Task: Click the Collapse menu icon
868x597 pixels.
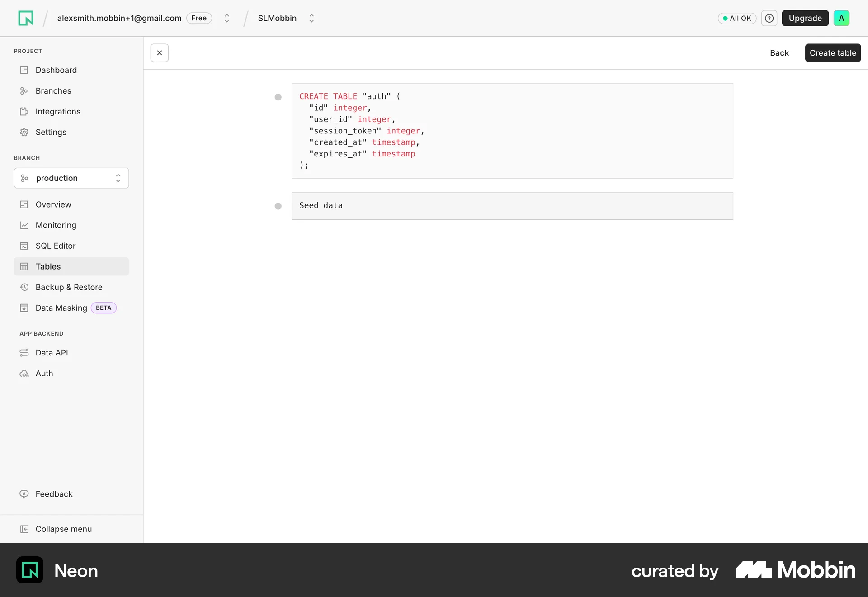Action: click(24, 529)
